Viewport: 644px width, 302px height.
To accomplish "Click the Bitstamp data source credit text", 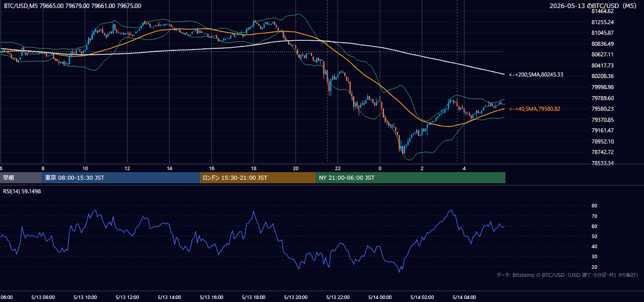I will (x=567, y=275).
